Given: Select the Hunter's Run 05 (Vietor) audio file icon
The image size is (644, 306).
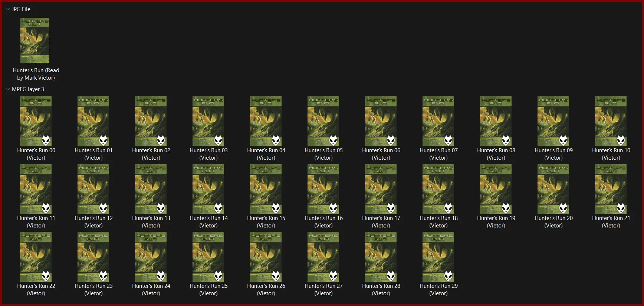Looking at the screenshot, I should [323, 122].
